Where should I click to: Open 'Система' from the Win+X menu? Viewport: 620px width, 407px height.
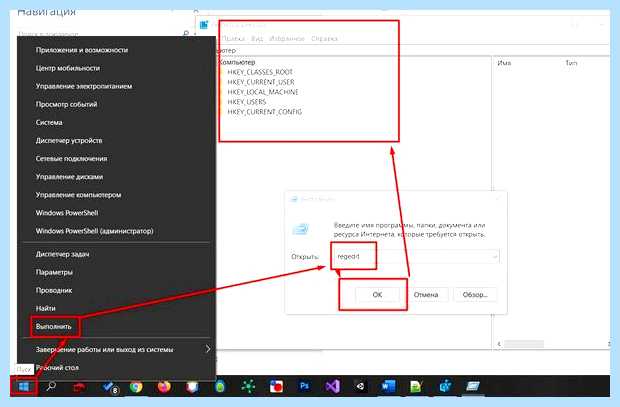[49, 122]
